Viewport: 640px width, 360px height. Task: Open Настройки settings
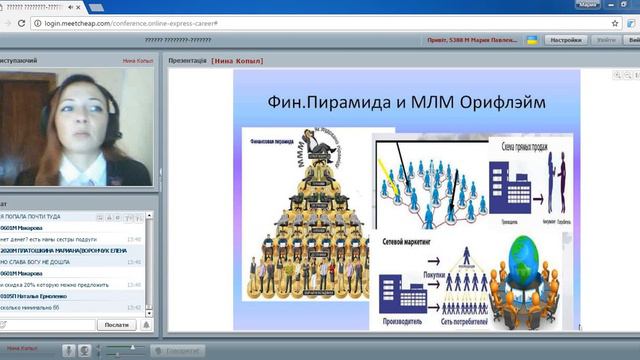click(566, 40)
